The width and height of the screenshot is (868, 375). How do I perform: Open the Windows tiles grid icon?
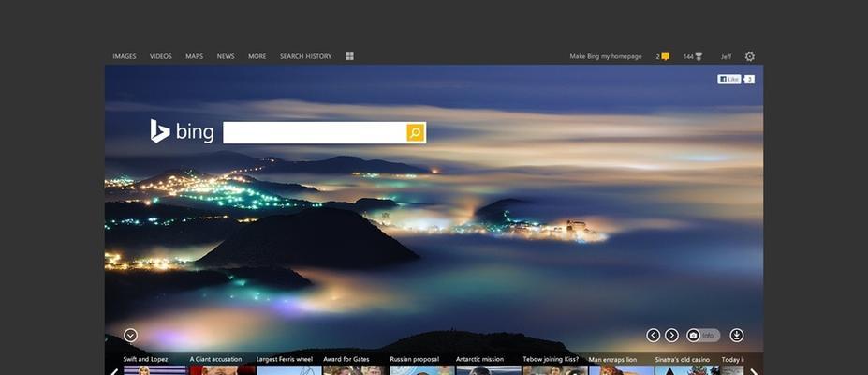coord(350,56)
